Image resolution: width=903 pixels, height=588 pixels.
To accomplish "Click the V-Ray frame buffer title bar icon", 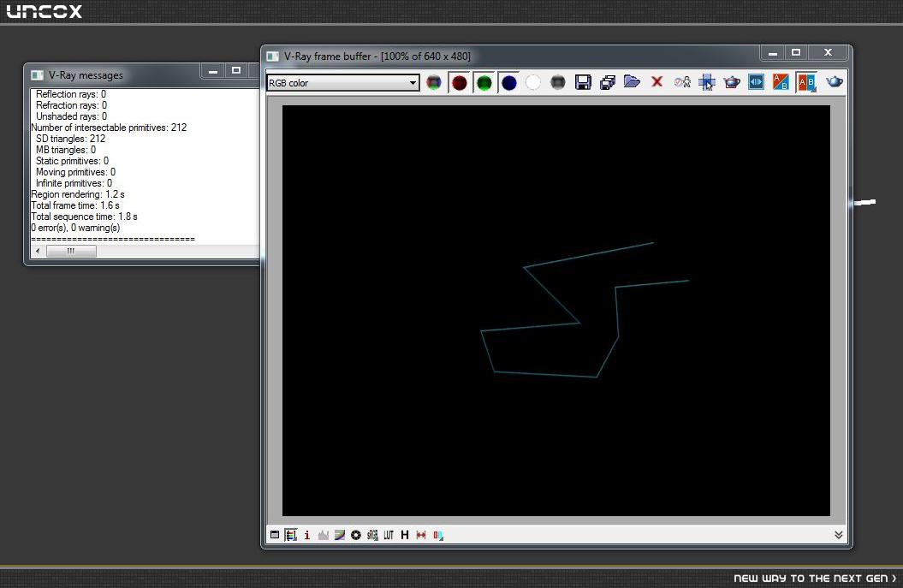I will (272, 56).
